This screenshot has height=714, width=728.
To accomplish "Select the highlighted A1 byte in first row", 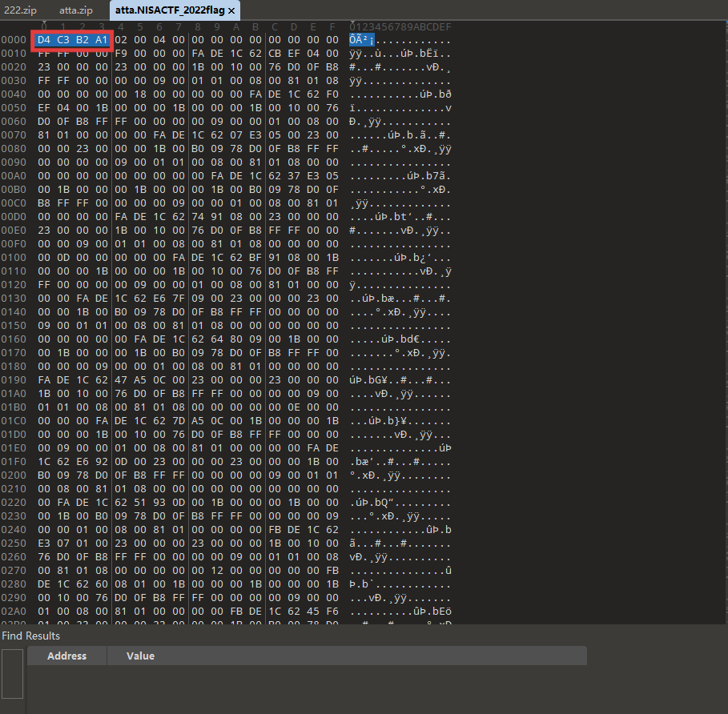I will pyautogui.click(x=101, y=39).
